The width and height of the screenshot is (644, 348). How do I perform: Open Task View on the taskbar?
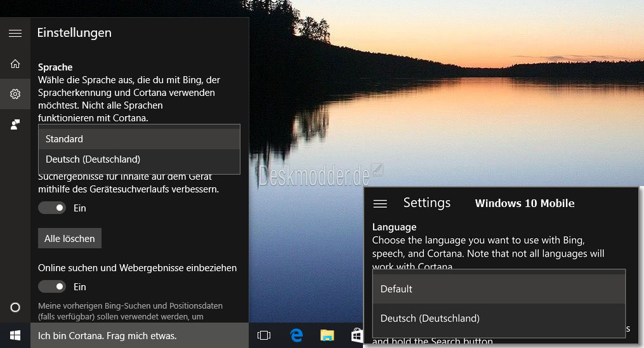pos(264,336)
